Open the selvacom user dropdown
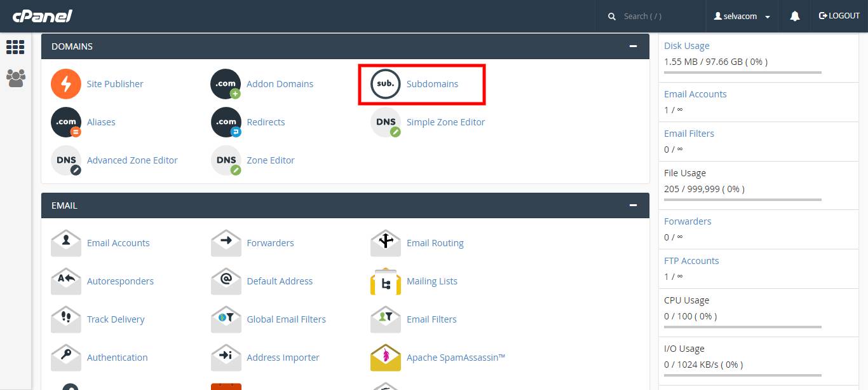The width and height of the screenshot is (868, 390). click(x=742, y=17)
